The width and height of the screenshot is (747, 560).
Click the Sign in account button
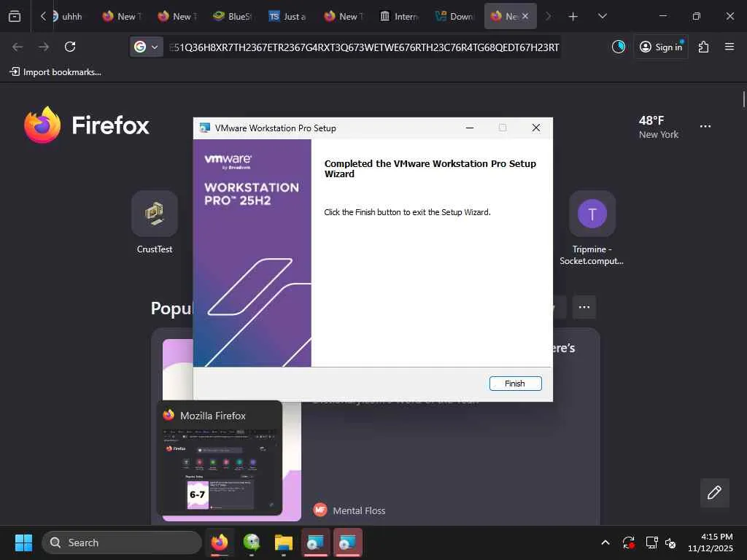[661, 47]
